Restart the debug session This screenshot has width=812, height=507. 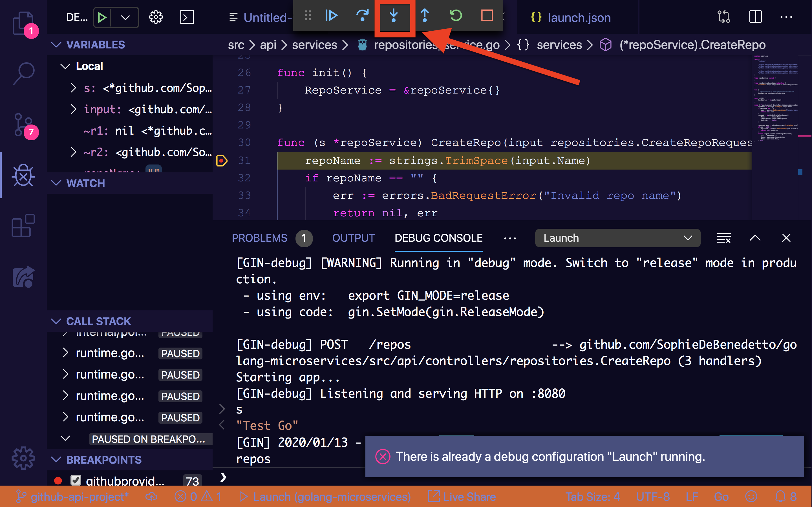[x=456, y=16]
